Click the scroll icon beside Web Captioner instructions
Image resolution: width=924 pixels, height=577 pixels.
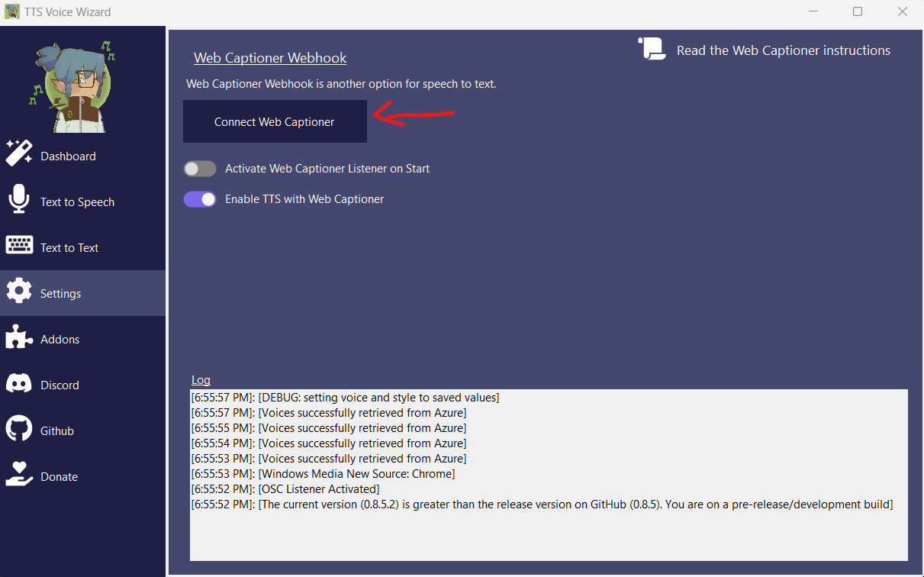[x=652, y=49]
